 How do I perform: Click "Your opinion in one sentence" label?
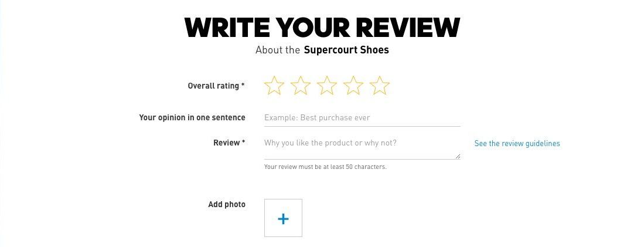tap(192, 117)
